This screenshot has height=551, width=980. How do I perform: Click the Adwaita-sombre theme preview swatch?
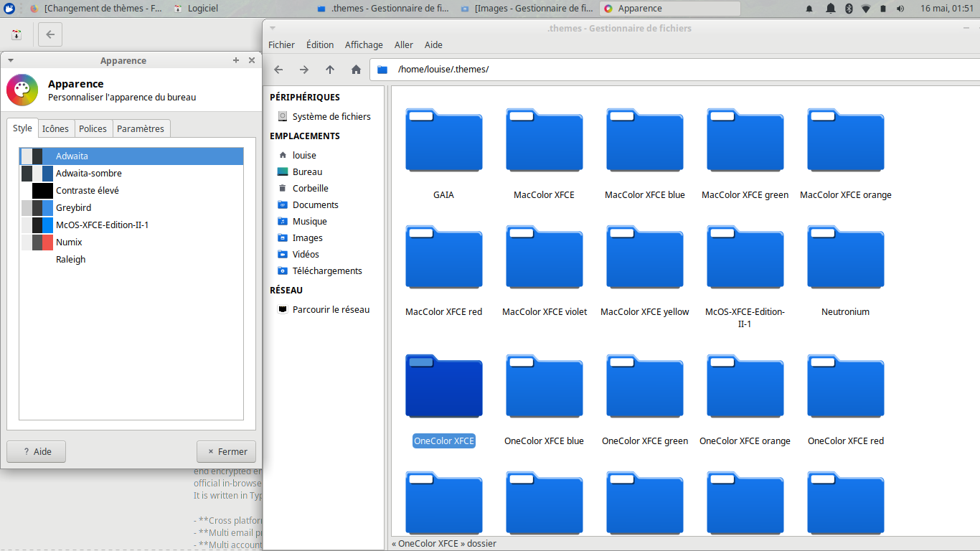click(x=37, y=173)
